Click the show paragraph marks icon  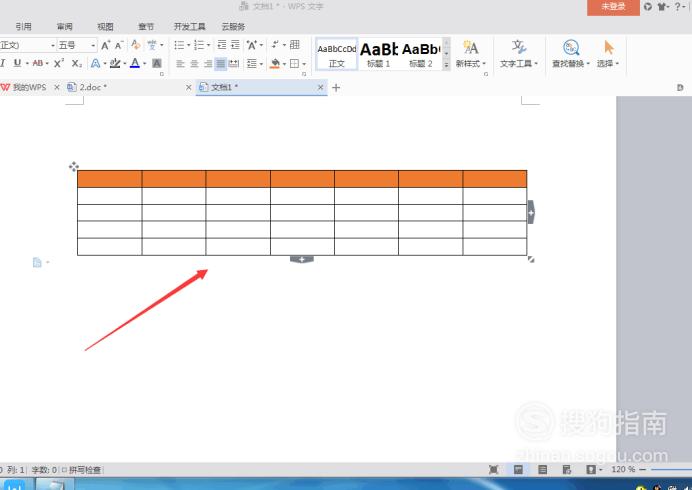pos(275,45)
